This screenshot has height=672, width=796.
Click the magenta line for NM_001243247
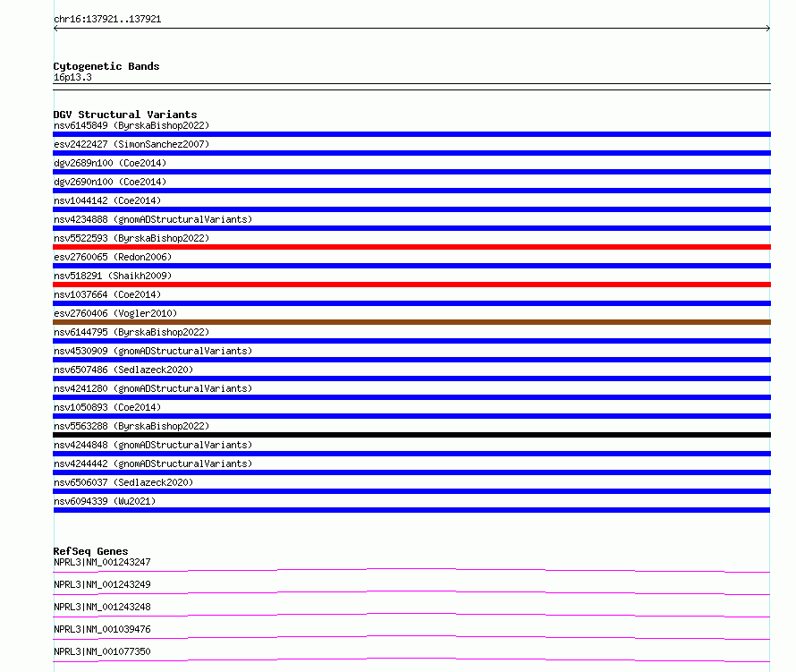pyautogui.click(x=411, y=570)
